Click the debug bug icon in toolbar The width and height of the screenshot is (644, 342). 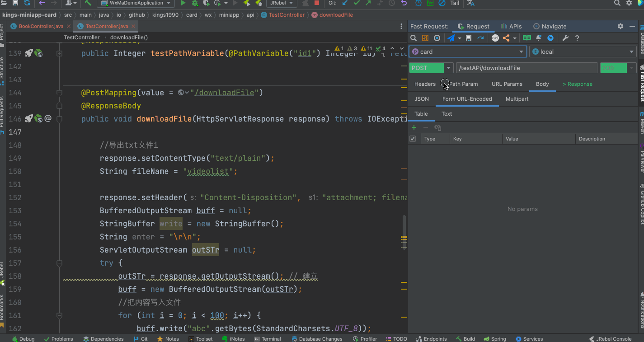[195, 3]
